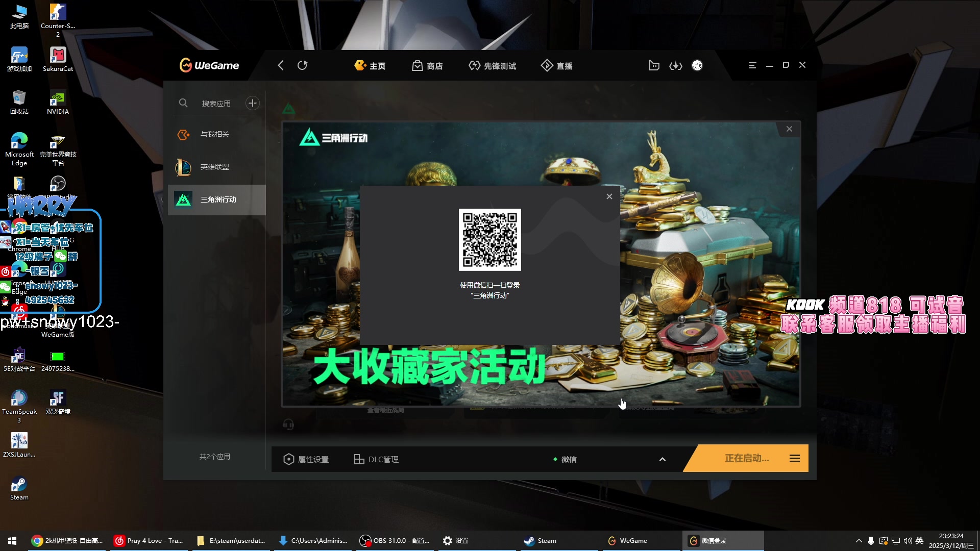This screenshot has height=551, width=980.
Task: Select 三角洲行动 in sidebar
Action: click(217, 199)
